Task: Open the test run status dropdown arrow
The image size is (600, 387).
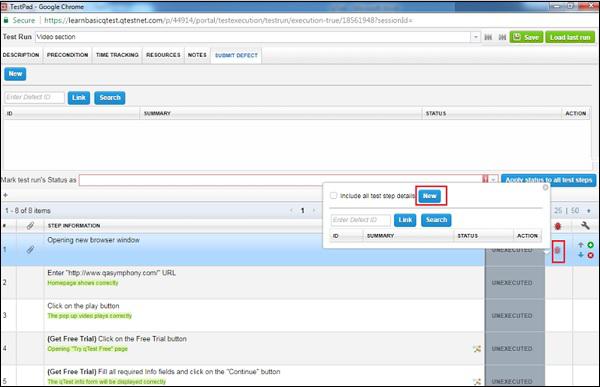Action: tap(494, 180)
